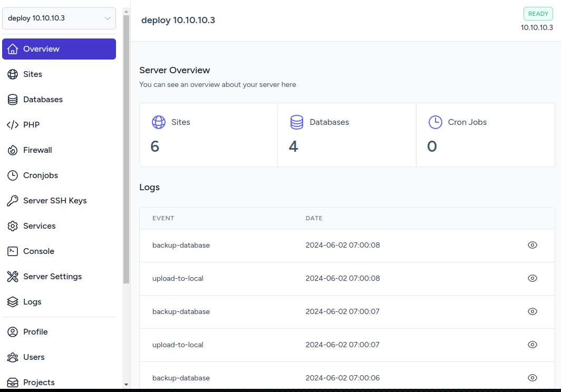Click the Logs section heading
Viewport: 561px width, 392px height.
pos(150,188)
